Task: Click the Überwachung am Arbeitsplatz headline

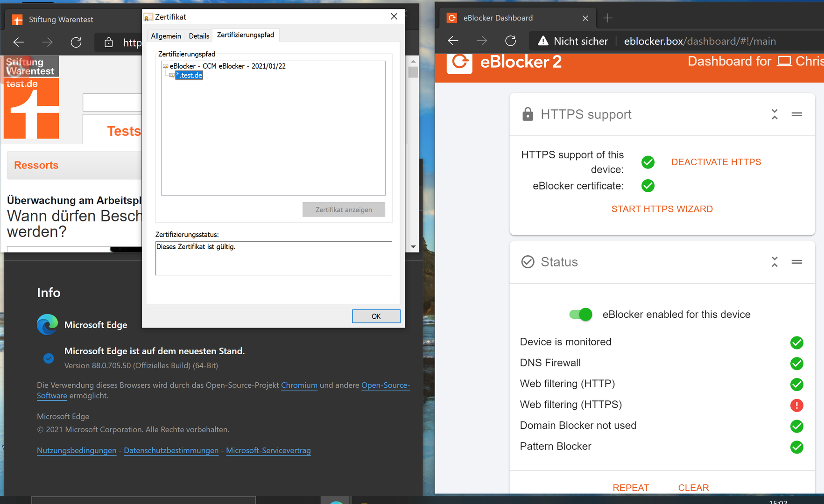Action: click(x=74, y=200)
